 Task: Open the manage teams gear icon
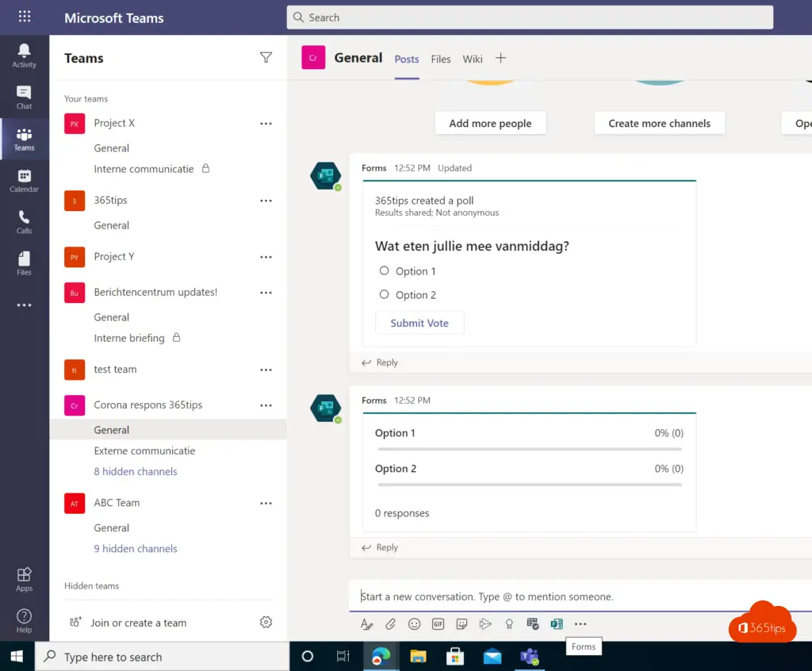(266, 623)
